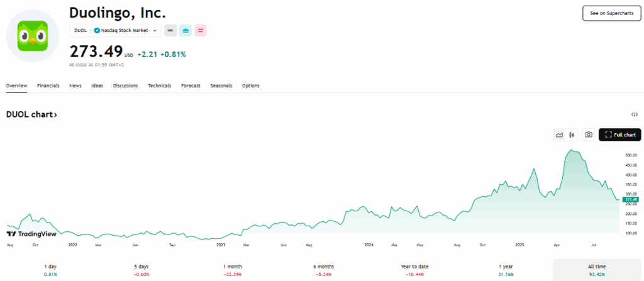Choose the 1 month range
644x281 pixels.
pos(233,270)
